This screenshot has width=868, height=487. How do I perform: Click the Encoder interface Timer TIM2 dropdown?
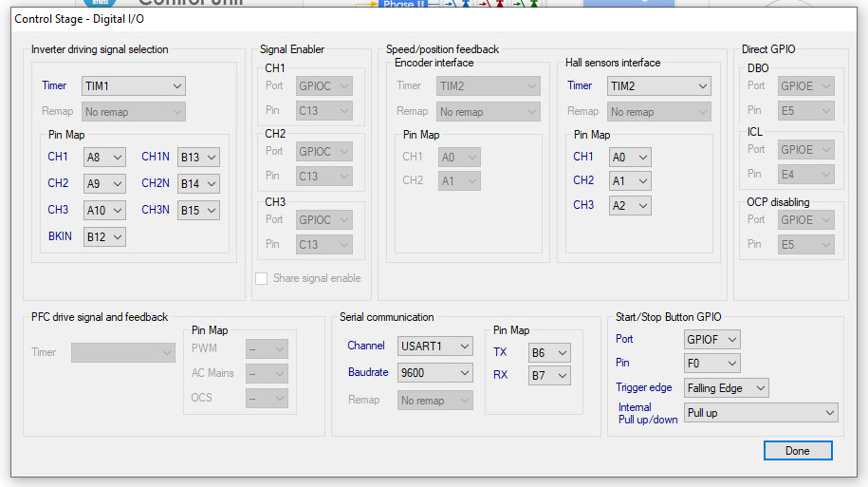(489, 85)
